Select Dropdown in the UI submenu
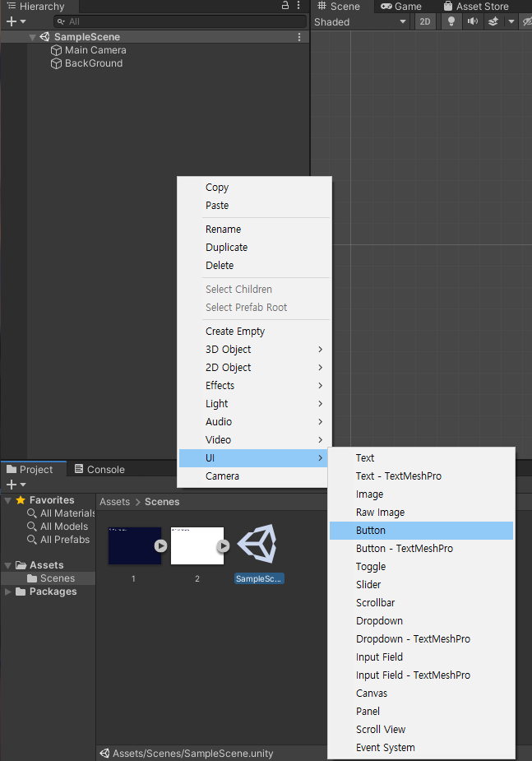The width and height of the screenshot is (532, 761). pyautogui.click(x=421, y=621)
